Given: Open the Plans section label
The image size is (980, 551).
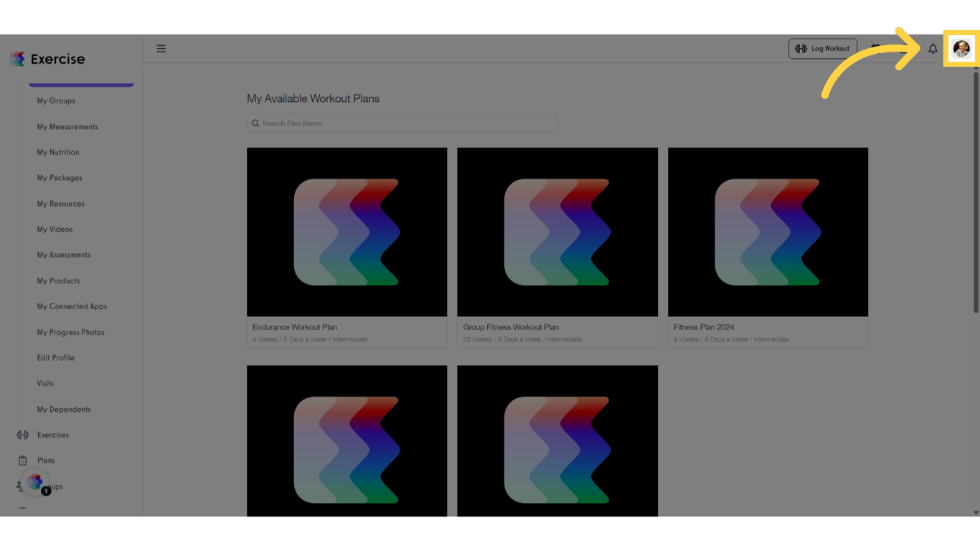Looking at the screenshot, I should tap(46, 461).
